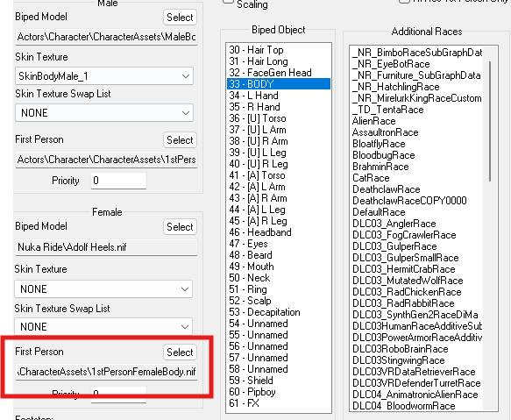
Task: Select highlighted 33 - BODY biped object
Action: click(x=279, y=84)
